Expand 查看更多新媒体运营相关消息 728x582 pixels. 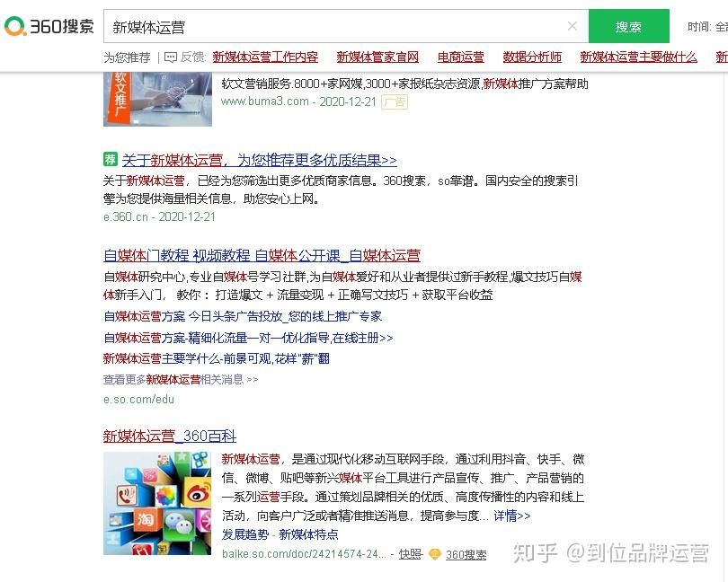181,380
